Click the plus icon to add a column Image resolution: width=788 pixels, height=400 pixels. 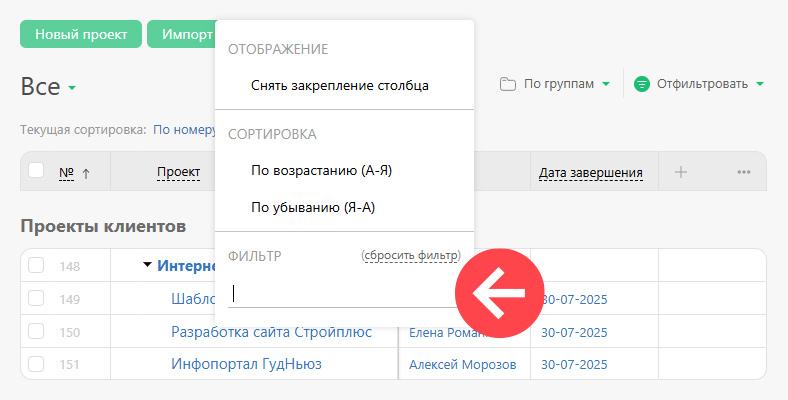point(680,172)
